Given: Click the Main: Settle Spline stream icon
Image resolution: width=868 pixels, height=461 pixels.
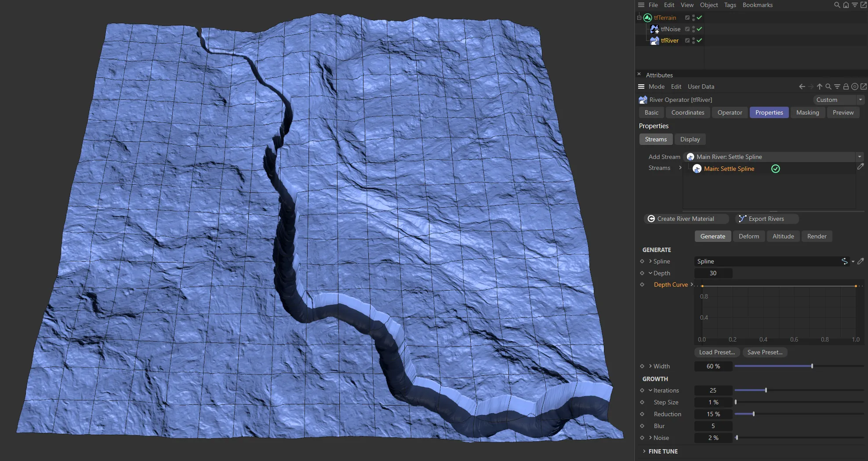Looking at the screenshot, I should coord(697,169).
